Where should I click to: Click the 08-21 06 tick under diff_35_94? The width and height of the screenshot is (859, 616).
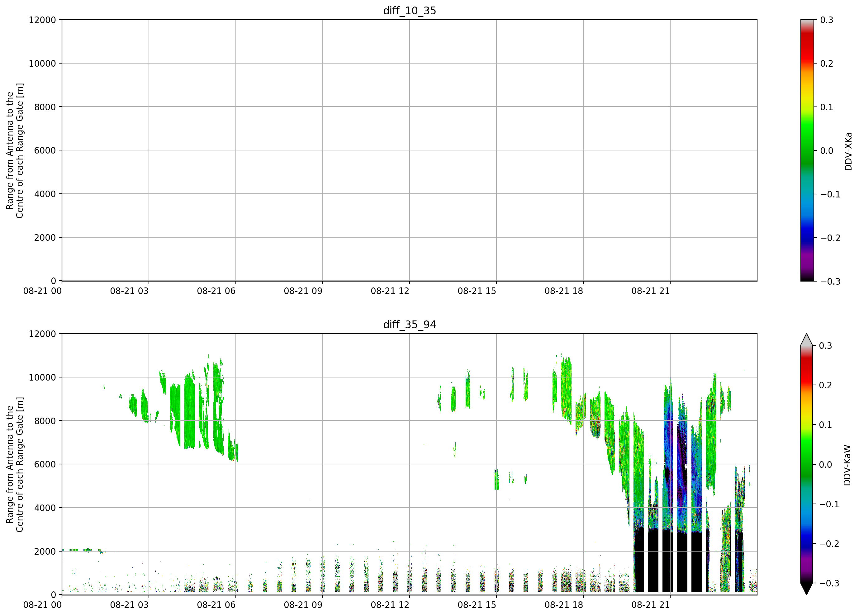(x=216, y=605)
